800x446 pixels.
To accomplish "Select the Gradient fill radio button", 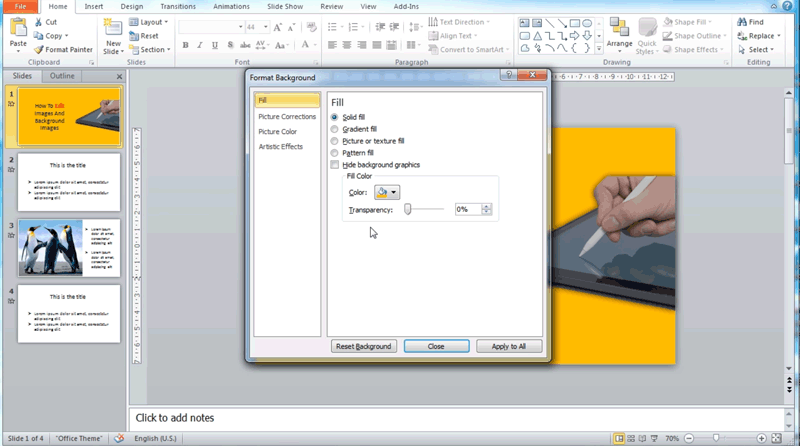I will tap(335, 129).
